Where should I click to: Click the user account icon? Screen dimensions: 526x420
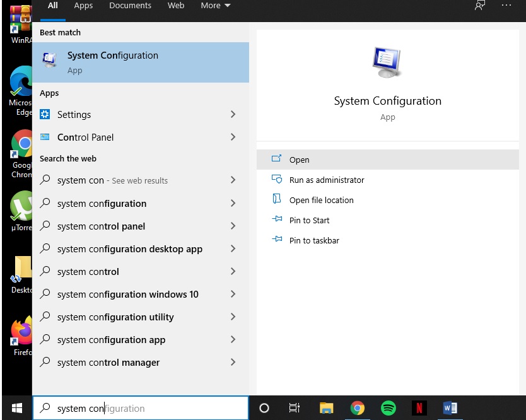click(479, 5)
